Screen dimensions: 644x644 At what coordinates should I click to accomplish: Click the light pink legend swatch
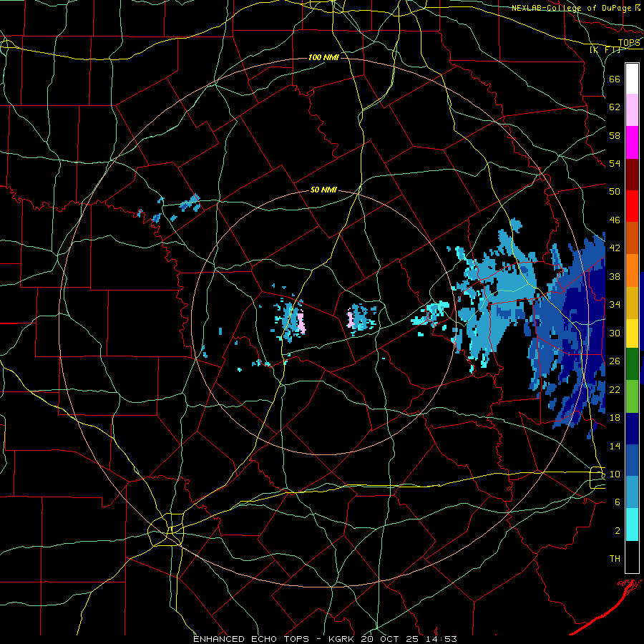point(632,110)
